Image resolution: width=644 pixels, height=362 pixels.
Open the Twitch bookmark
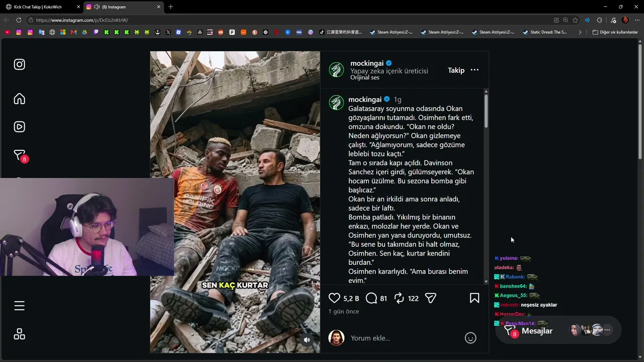tap(96, 32)
